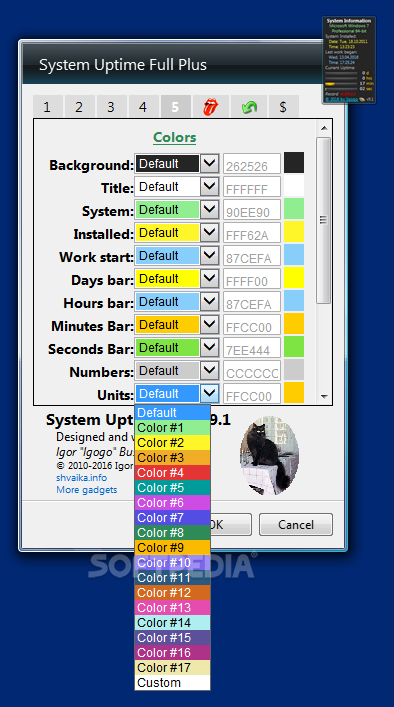Choose Color #6 purple option
Screen dimensions: 394x707
click(x=173, y=502)
